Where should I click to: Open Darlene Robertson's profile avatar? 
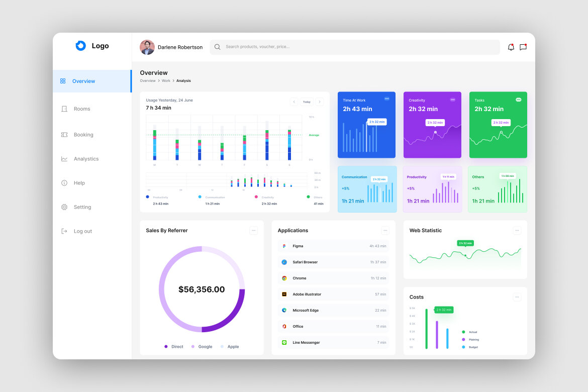click(147, 47)
